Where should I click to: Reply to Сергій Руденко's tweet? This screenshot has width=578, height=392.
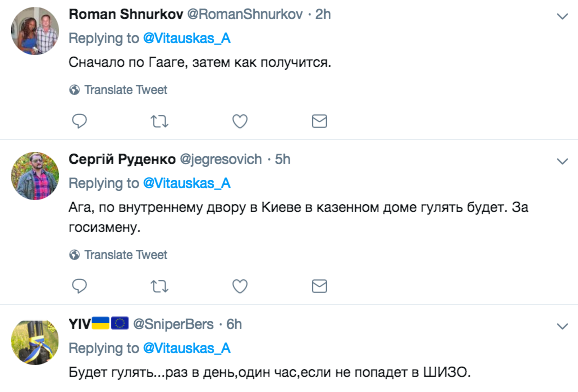(79, 286)
